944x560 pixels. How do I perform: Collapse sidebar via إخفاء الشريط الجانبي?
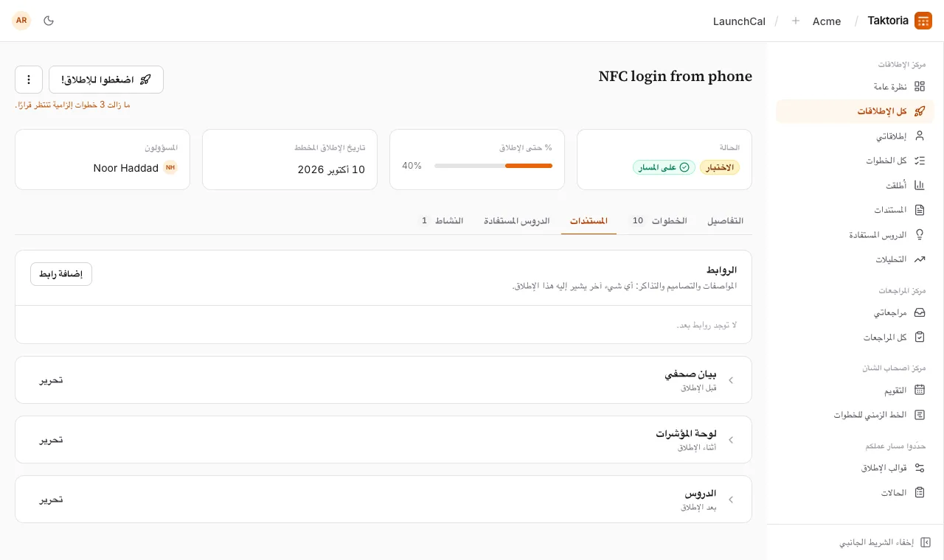pos(885,542)
